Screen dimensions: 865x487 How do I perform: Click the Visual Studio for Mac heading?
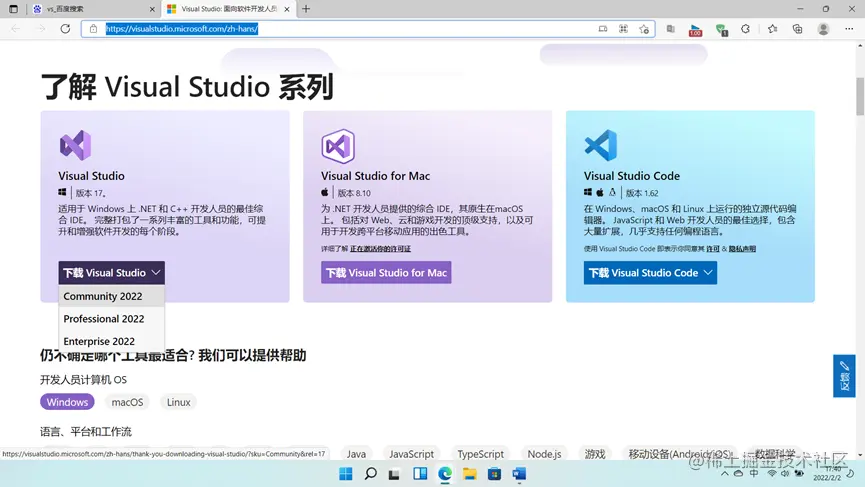[x=375, y=176]
